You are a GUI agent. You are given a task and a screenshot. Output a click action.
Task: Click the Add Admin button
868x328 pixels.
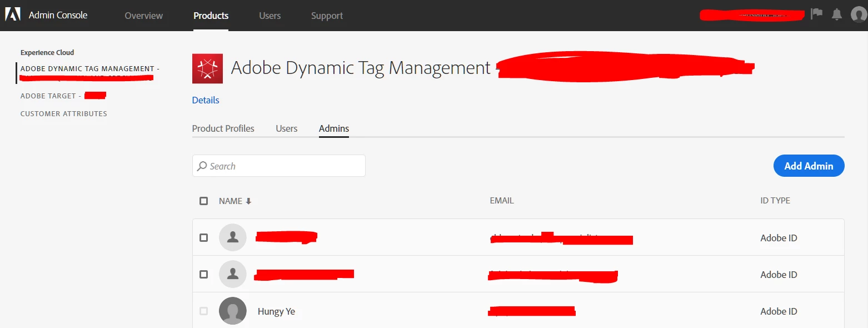click(809, 166)
